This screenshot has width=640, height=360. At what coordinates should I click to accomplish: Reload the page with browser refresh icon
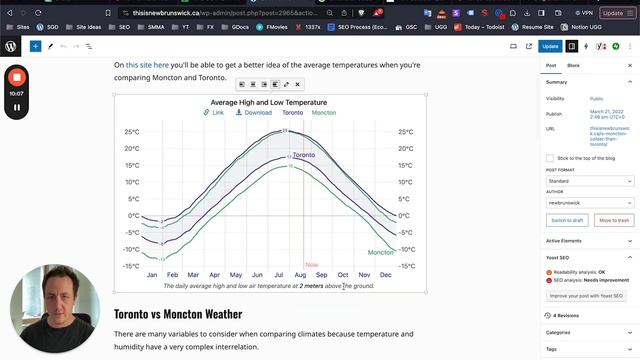pos(38,13)
